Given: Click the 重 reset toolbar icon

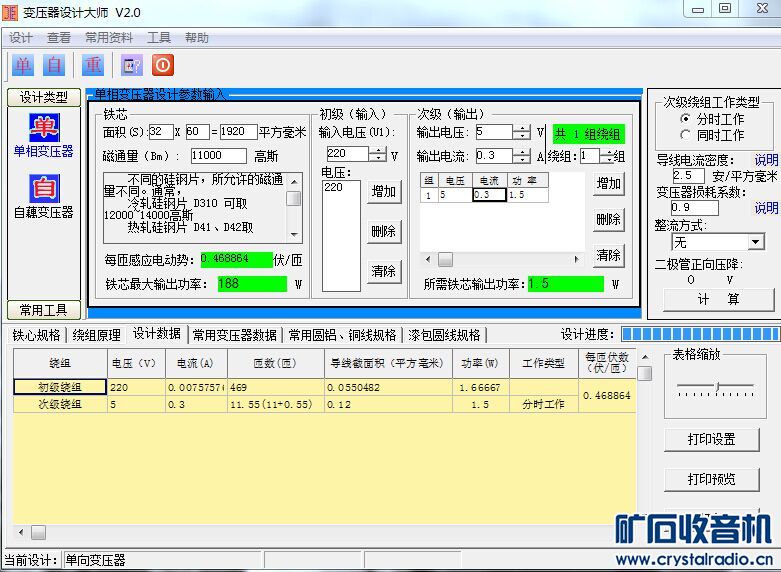Looking at the screenshot, I should point(93,65).
